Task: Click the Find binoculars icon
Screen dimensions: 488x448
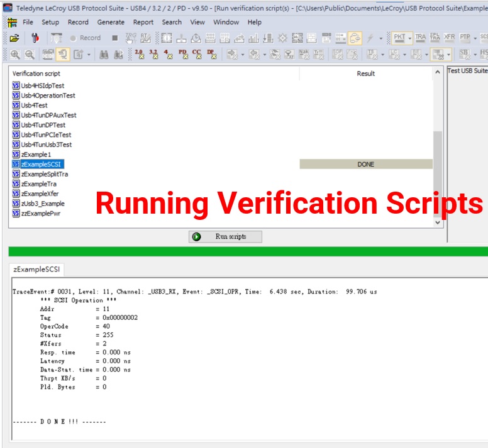Action: point(105,55)
